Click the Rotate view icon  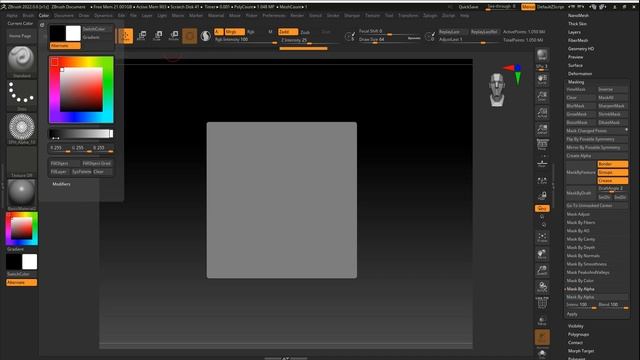(542, 287)
